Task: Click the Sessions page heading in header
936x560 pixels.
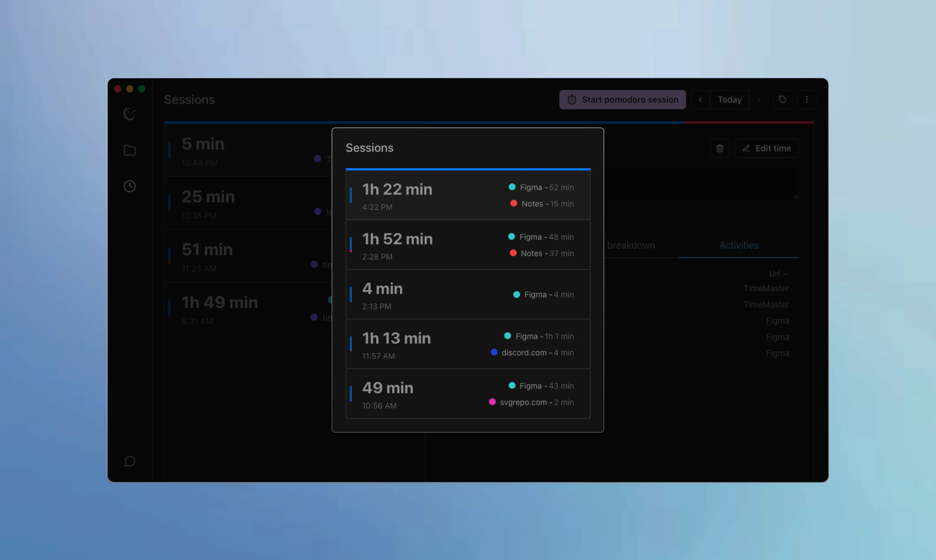Action: (189, 100)
